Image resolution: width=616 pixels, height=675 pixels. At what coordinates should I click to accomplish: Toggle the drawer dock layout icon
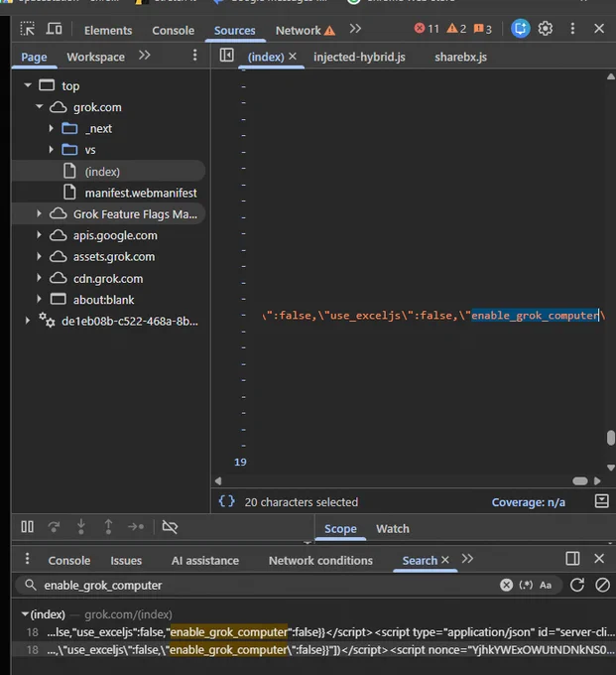(x=572, y=559)
